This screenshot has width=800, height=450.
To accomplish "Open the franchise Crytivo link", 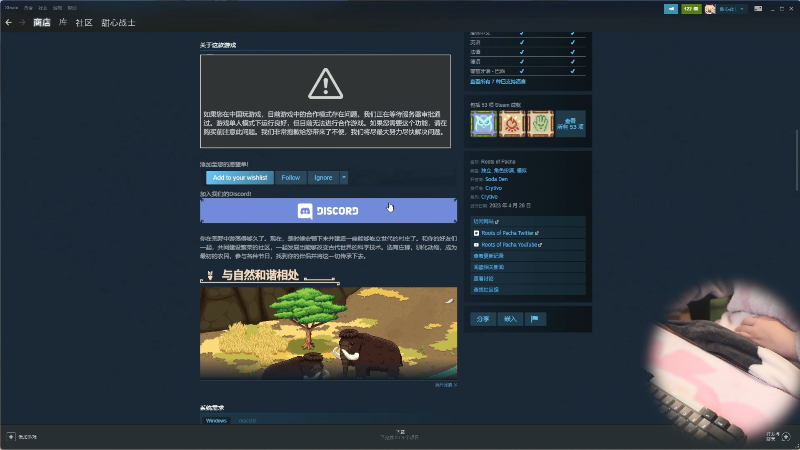I will 489,196.
